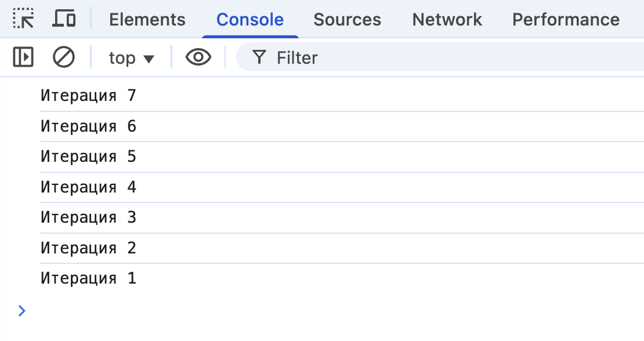Show the console sidebar panel
The width and height of the screenshot is (644, 341).
click(x=23, y=57)
